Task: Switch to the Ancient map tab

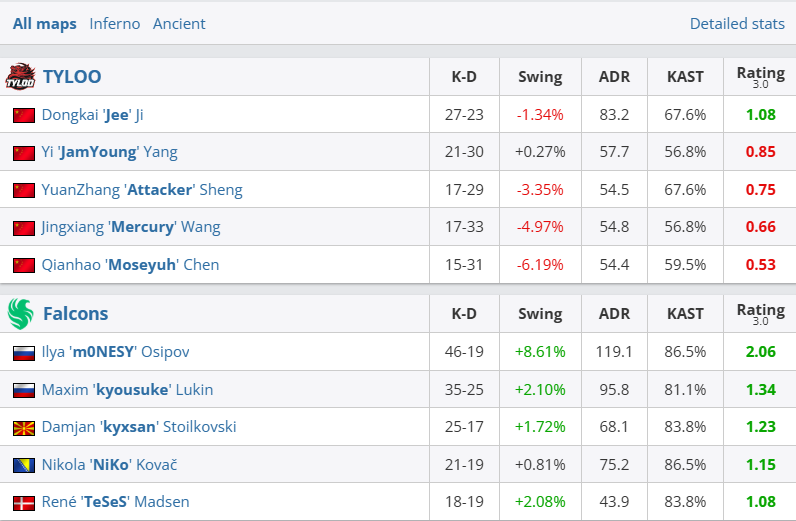Action: tap(179, 23)
